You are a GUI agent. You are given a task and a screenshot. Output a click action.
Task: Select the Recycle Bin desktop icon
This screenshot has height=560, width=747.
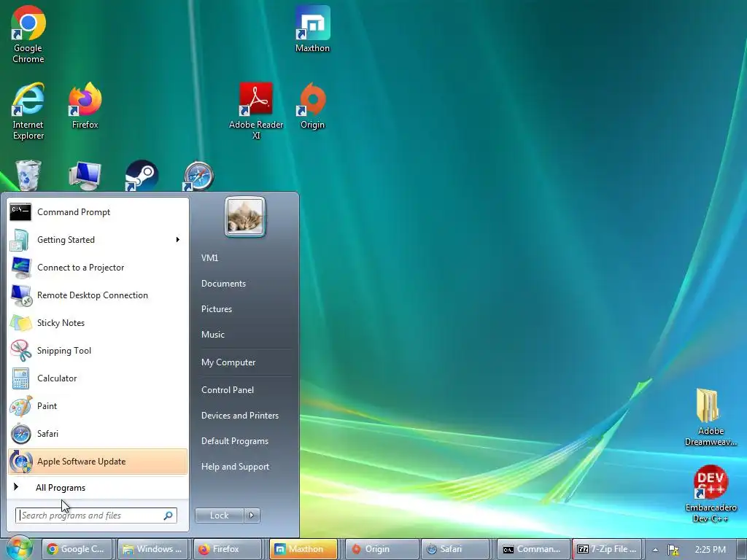coord(28,175)
